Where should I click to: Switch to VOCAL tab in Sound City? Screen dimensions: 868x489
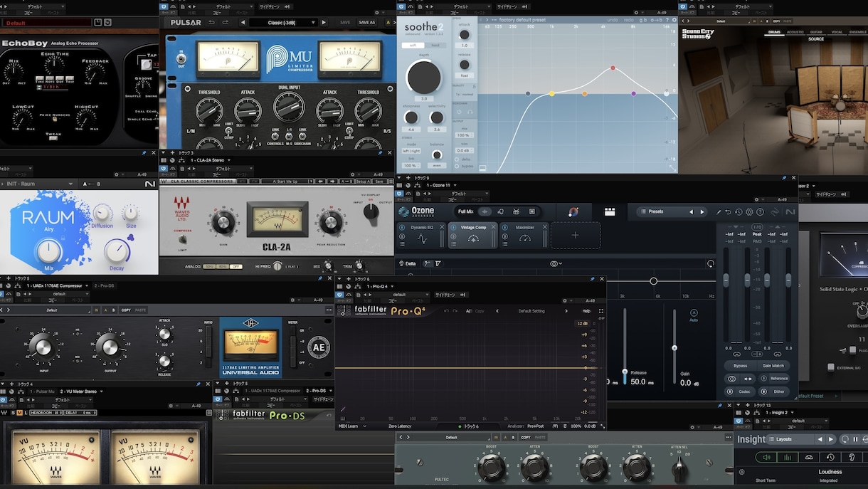[837, 32]
